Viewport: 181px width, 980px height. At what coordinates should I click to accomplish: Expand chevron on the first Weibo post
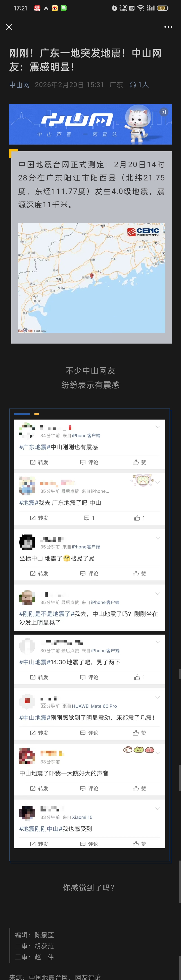click(x=157, y=427)
